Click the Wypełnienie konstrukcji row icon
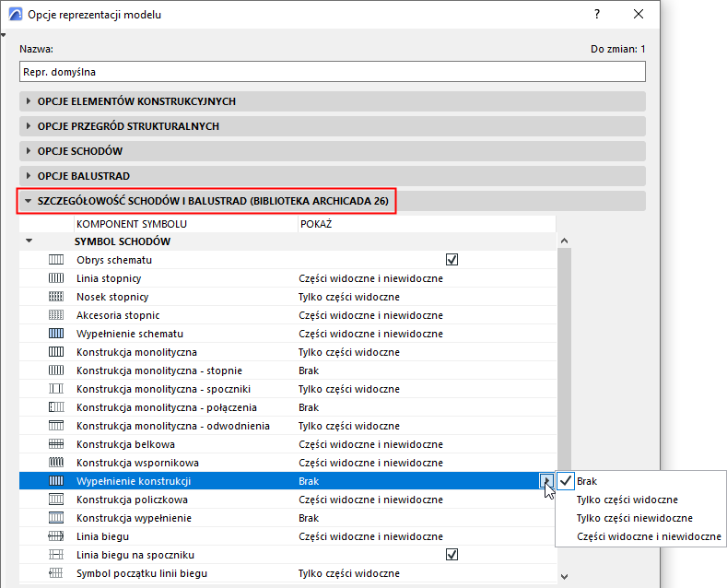Screen dimensions: 727x588 56,481
